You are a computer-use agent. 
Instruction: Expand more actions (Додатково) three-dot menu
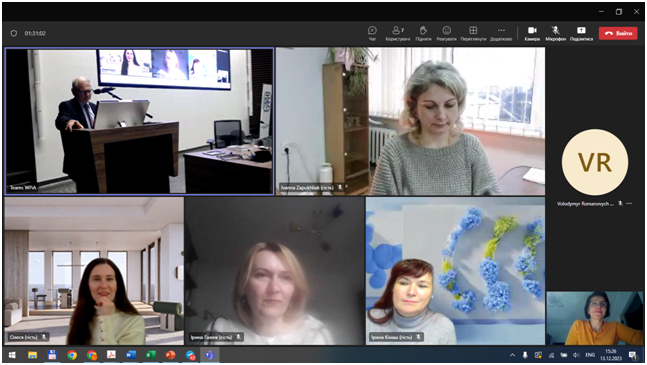click(x=501, y=33)
